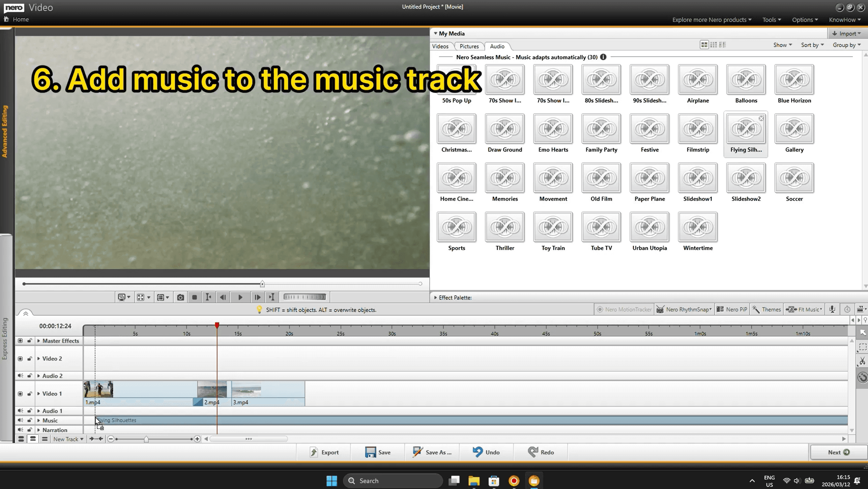Screen dimensions: 868x489
Task: Click the microphone record narration icon
Action: 832,309
